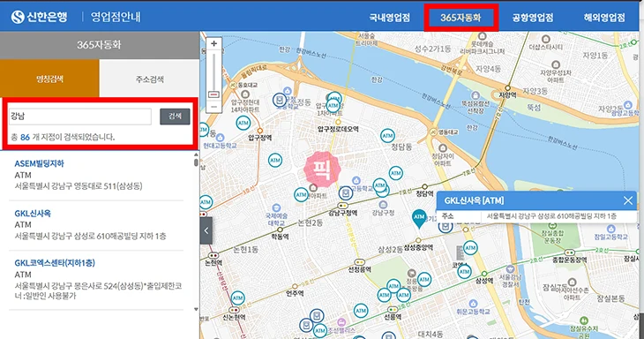Screen dimensions: 644x339
Task: Click 자양우성1차아파트 apartment icon
Action: pyautogui.click(x=556, y=64)
